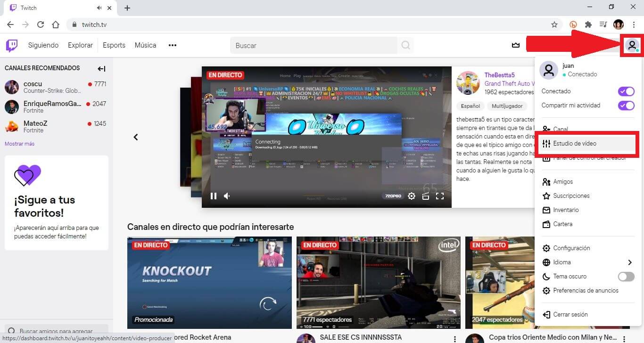Expand the Idioma submenu

(587, 262)
